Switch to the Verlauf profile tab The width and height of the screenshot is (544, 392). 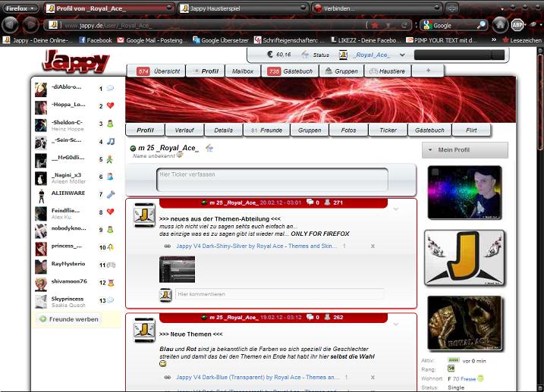point(184,130)
